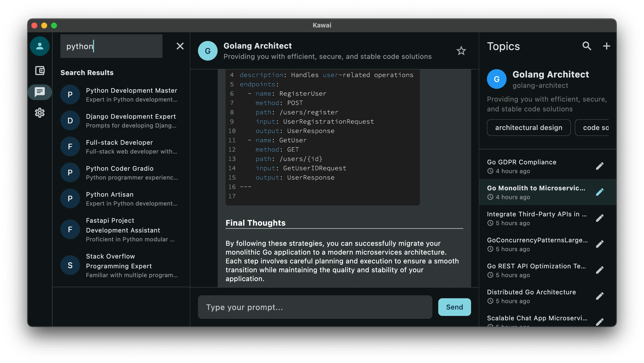This screenshot has width=644, height=363.
Task: Click the Golang Architect title in chat header
Action: 257,46
